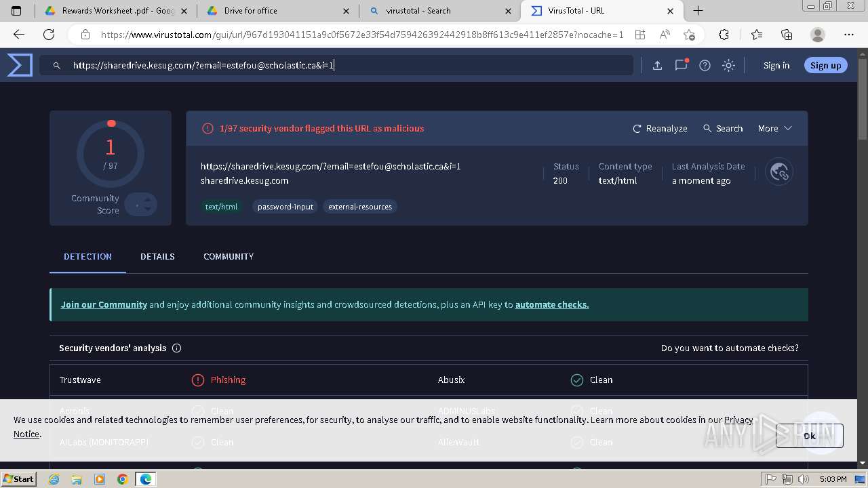Toggle light/dark theme sun icon
The width and height of the screenshot is (868, 488).
point(728,65)
